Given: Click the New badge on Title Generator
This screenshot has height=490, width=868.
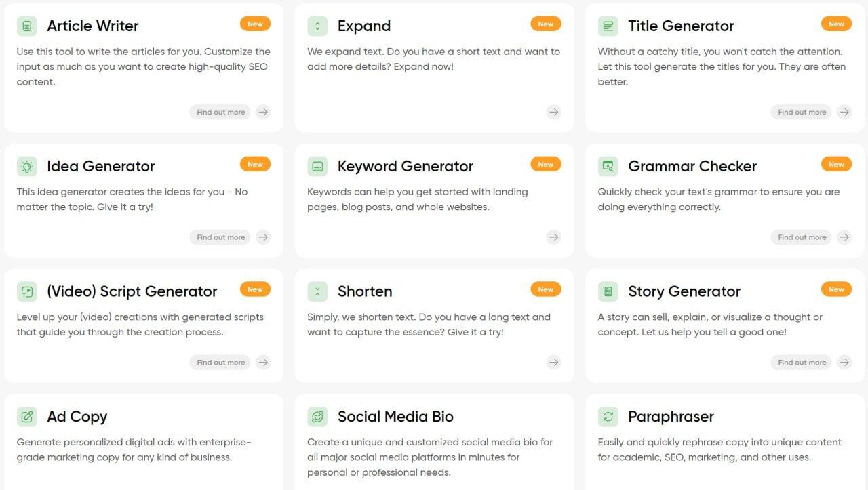Looking at the screenshot, I should (836, 24).
